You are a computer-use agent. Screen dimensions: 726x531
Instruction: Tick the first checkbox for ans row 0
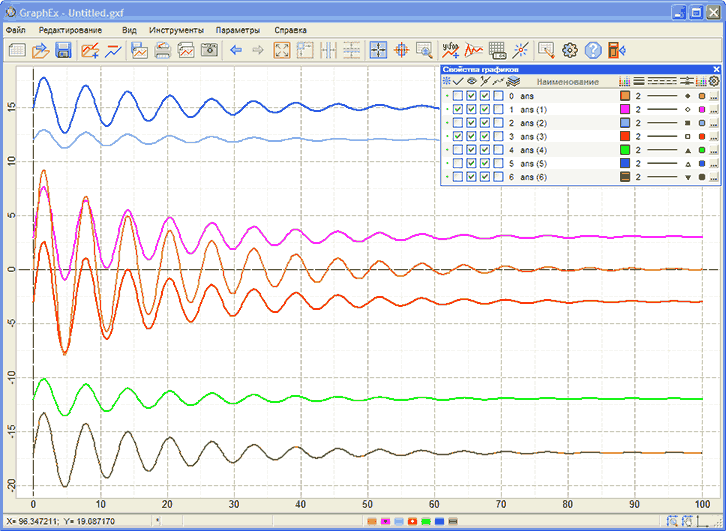(458, 95)
